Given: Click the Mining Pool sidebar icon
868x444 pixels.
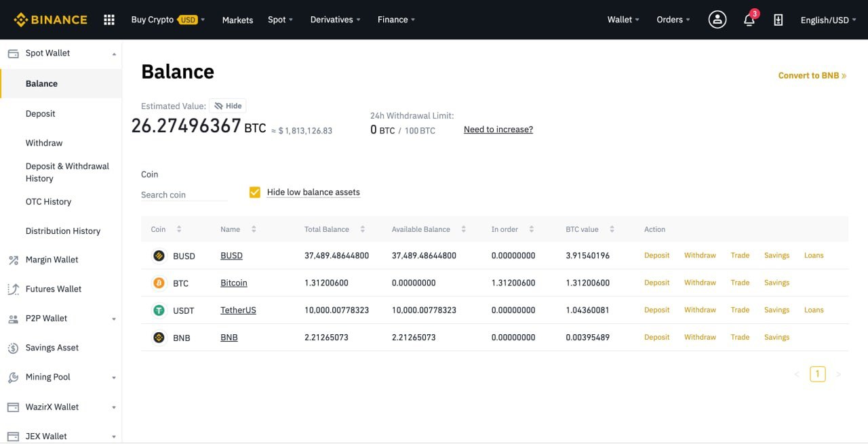Looking at the screenshot, I should pos(13,377).
